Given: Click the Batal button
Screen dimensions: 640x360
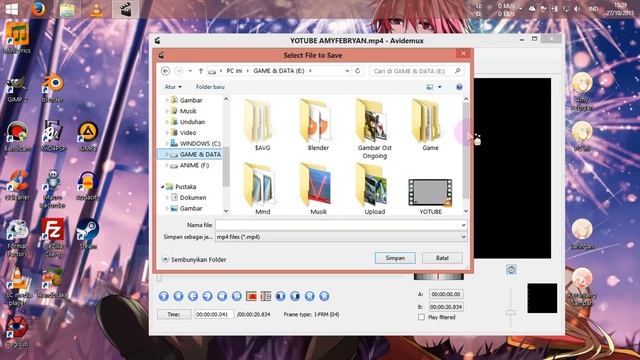Looking at the screenshot, I should coord(442,258).
